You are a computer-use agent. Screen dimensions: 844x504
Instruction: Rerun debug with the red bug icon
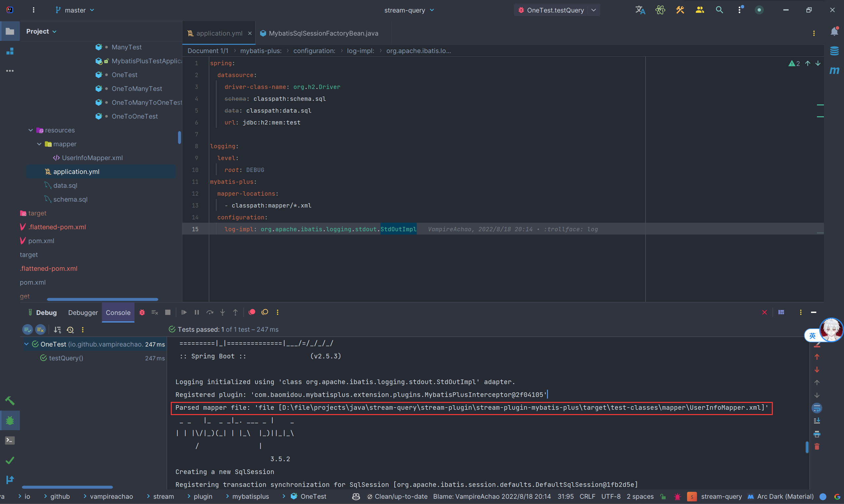click(x=142, y=313)
